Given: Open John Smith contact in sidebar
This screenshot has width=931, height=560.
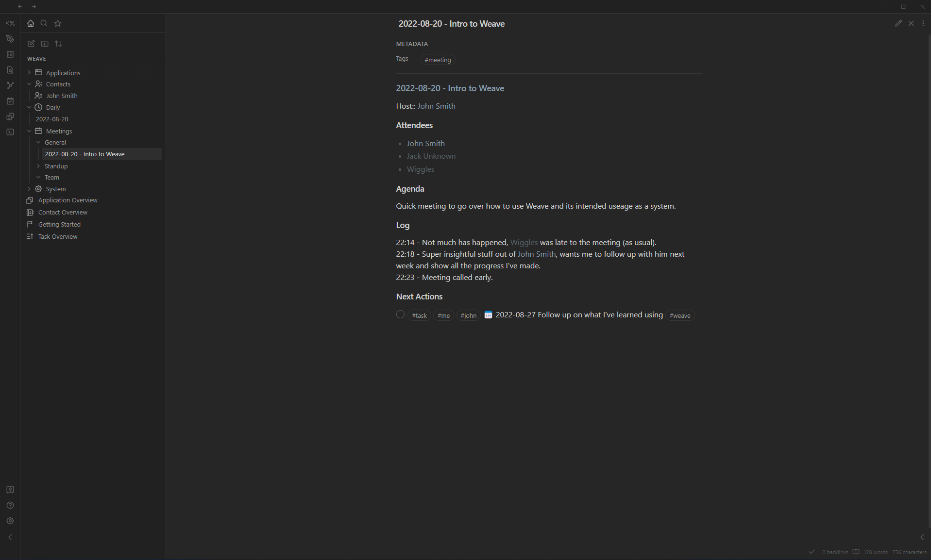Looking at the screenshot, I should pyautogui.click(x=62, y=96).
